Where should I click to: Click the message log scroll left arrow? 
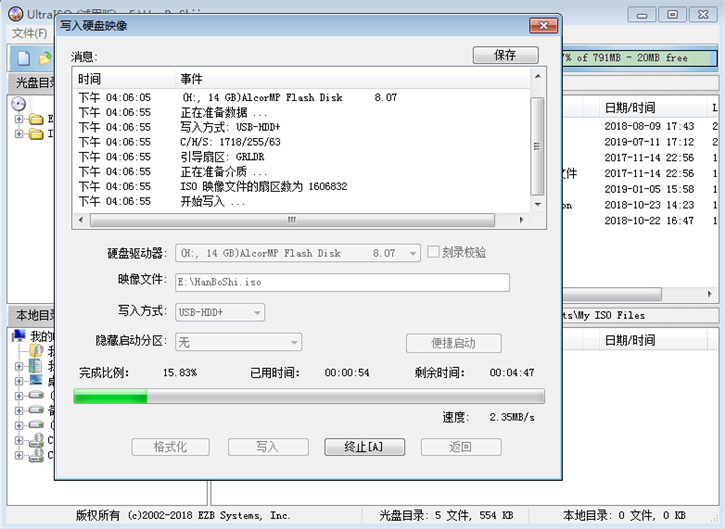coord(81,220)
